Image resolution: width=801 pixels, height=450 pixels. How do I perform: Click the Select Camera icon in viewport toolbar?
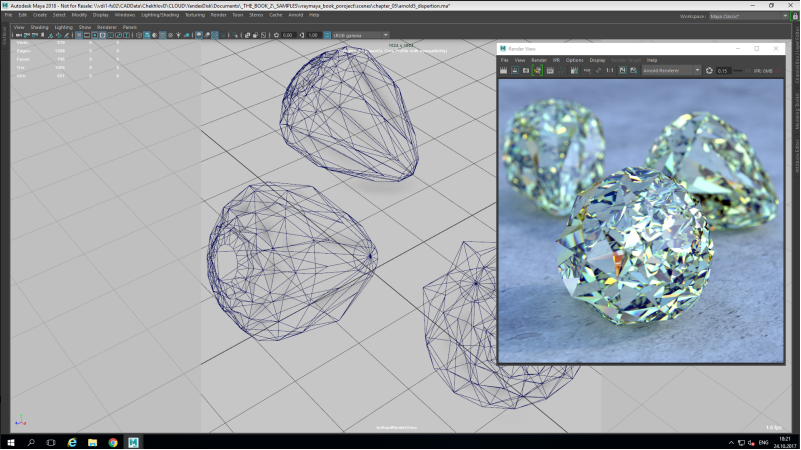tap(18, 35)
